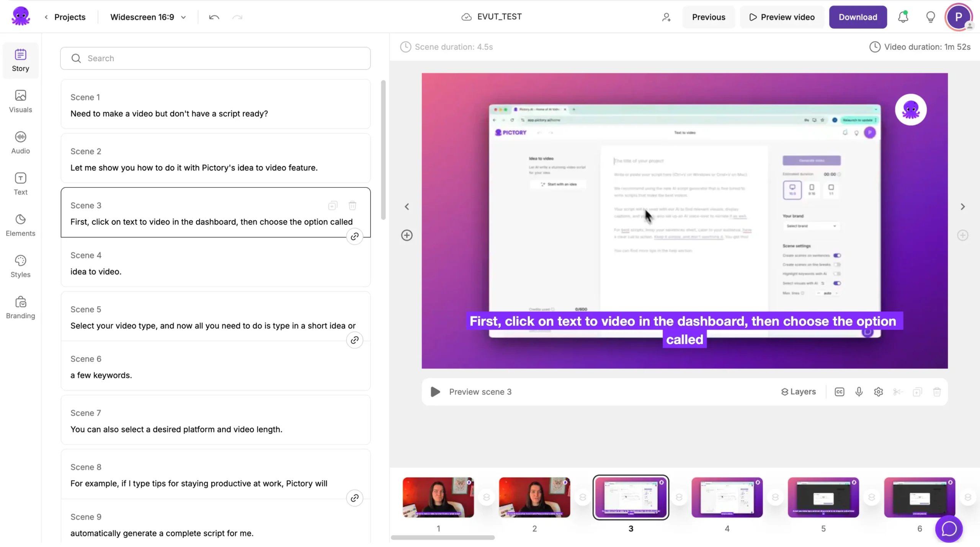Select the Audio panel
The image size is (980, 547).
click(x=20, y=143)
